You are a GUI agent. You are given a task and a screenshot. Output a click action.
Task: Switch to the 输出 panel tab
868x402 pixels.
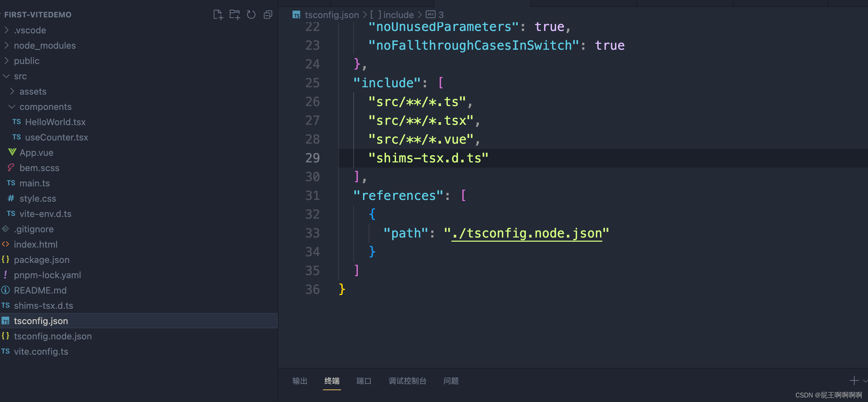(300, 381)
